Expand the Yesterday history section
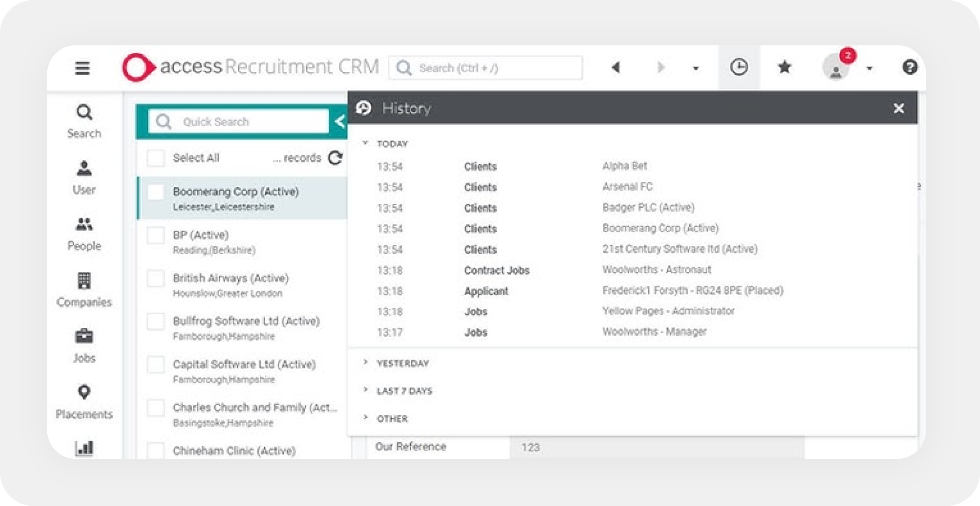Image resolution: width=980 pixels, height=506 pixels. click(x=402, y=363)
